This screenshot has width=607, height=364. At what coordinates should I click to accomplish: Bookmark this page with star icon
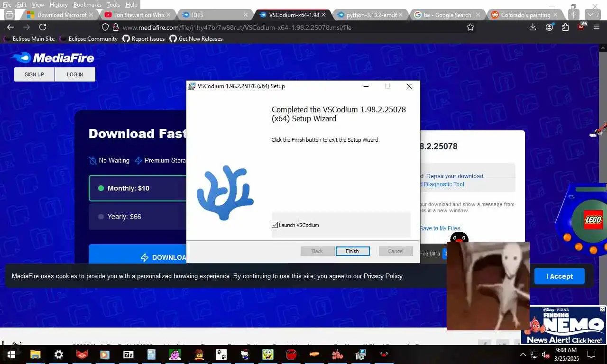tap(470, 27)
